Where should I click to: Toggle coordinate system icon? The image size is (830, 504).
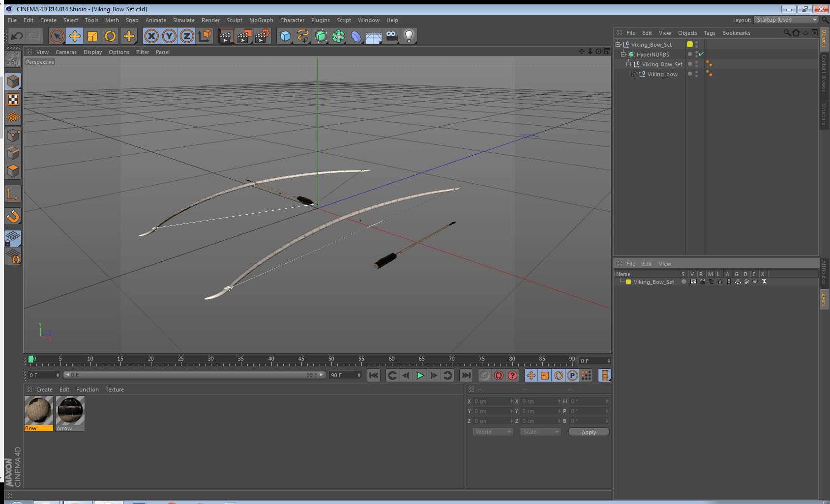point(205,36)
